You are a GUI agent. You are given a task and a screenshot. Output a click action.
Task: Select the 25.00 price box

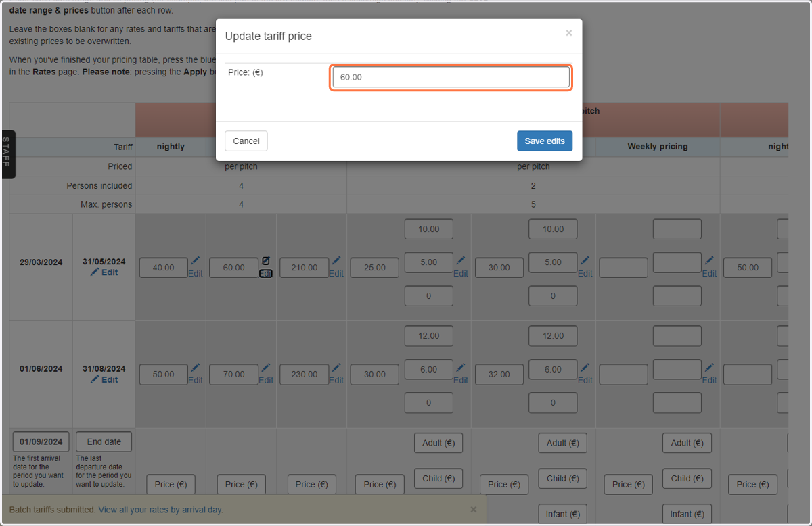tap(375, 268)
